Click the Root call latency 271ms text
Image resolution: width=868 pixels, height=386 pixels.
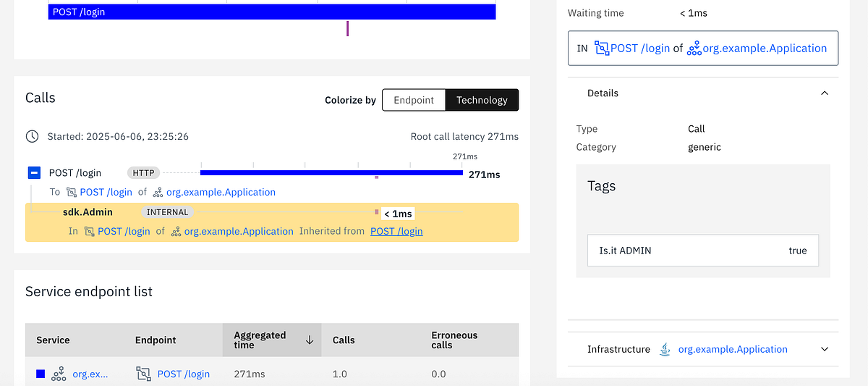point(464,136)
